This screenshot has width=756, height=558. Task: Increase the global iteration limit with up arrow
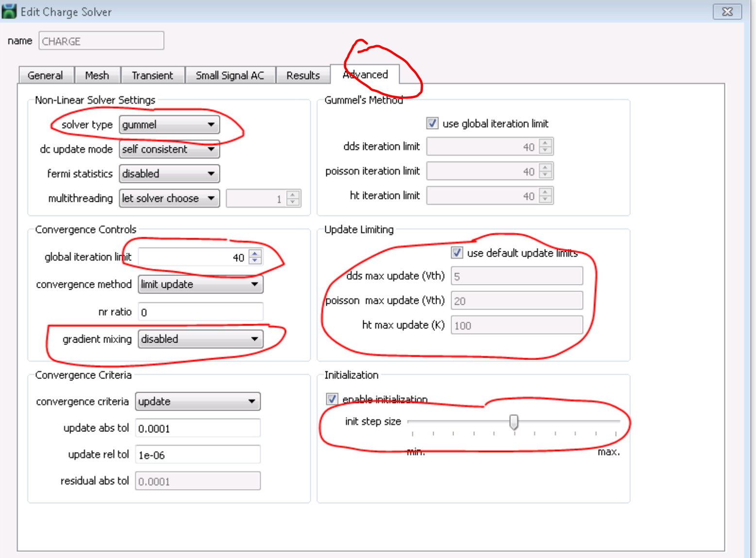coord(255,253)
